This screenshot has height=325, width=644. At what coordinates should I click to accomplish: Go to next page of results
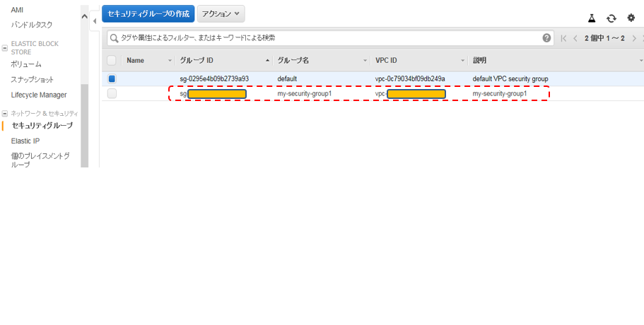[634, 38]
